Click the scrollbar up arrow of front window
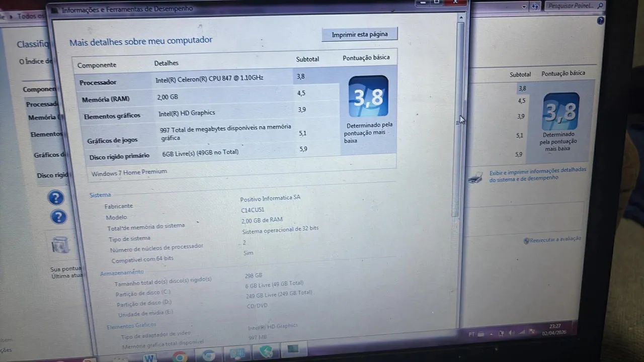Image resolution: width=644 pixels, height=362 pixels. tap(460, 17)
